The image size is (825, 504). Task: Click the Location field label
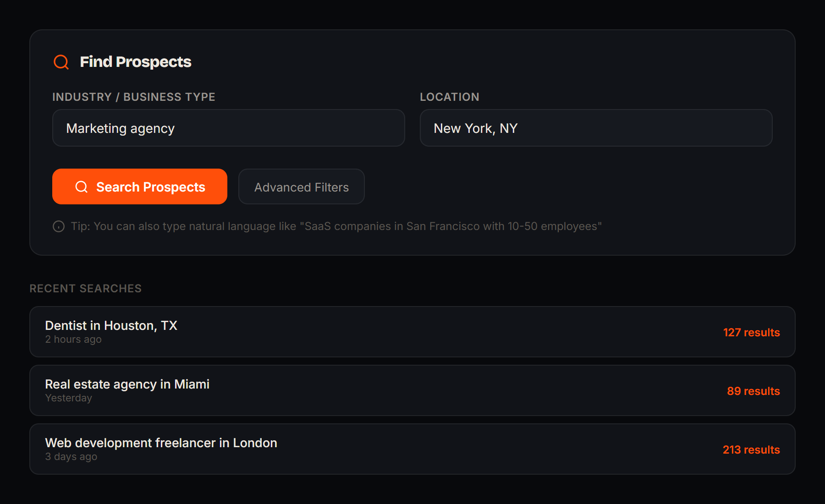click(x=449, y=97)
